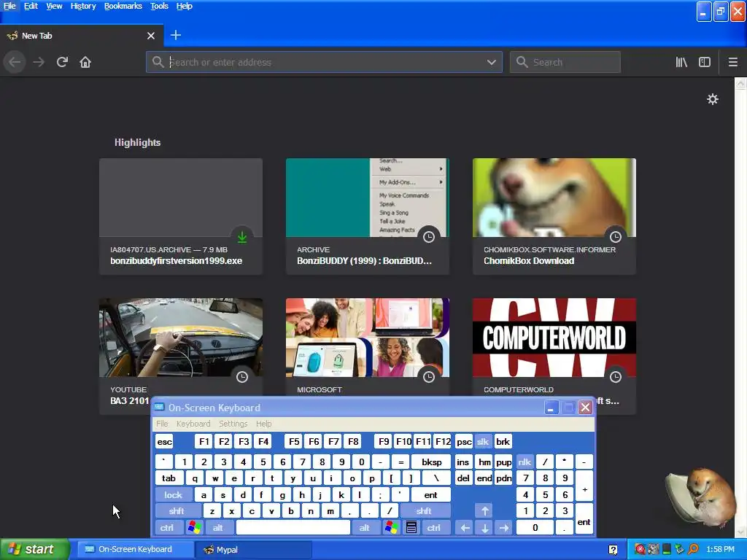Close the New Tab tab
The width and height of the screenshot is (747, 560).
click(150, 36)
